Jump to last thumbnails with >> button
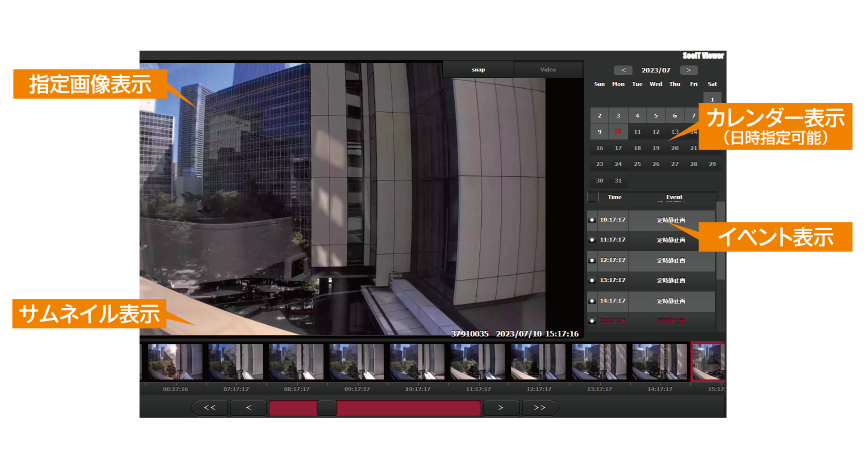Image resolution: width=867 pixels, height=467 pixels. pos(540,408)
